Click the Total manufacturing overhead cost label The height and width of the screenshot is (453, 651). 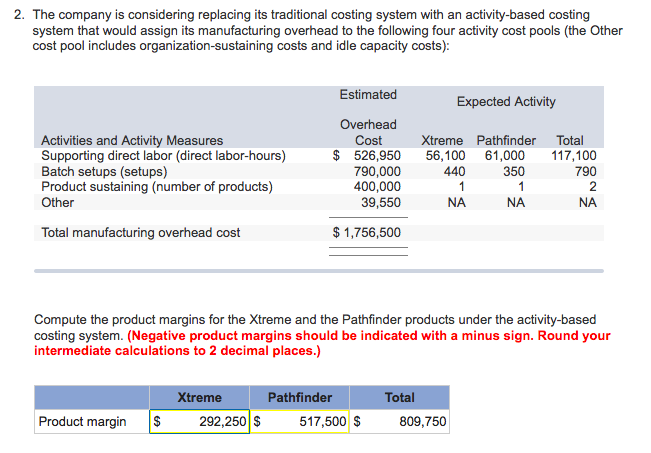(x=140, y=232)
